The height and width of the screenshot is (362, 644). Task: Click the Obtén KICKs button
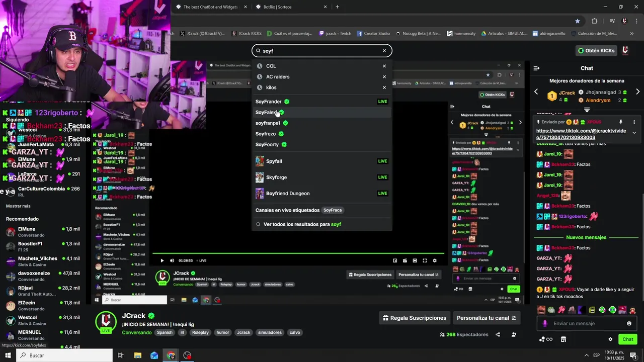point(596,51)
